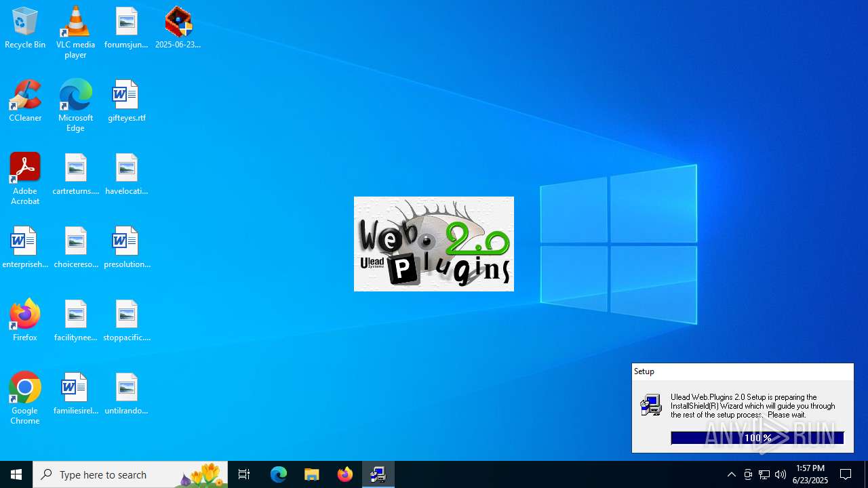Open the Windows Start menu

pyautogui.click(x=16, y=474)
